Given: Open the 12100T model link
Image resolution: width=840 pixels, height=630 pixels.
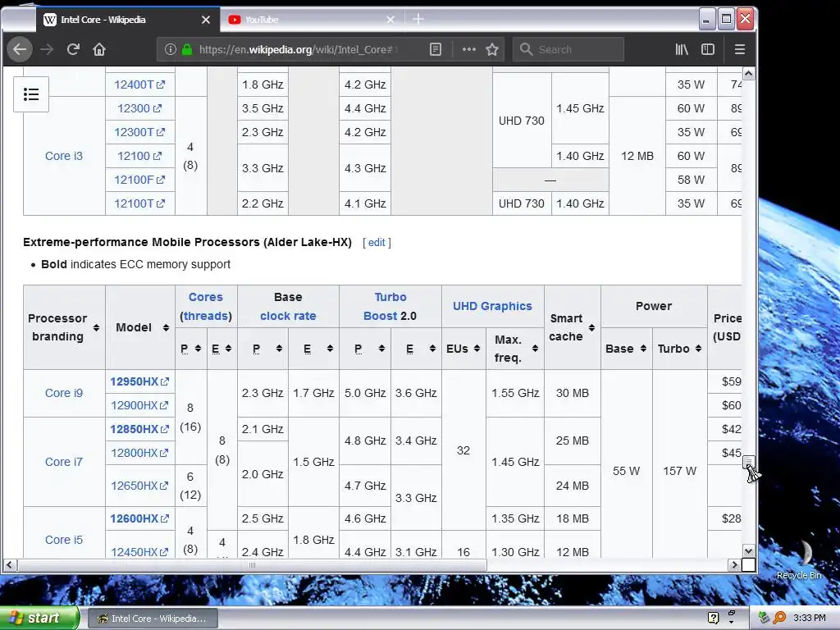Looking at the screenshot, I should tap(139, 203).
